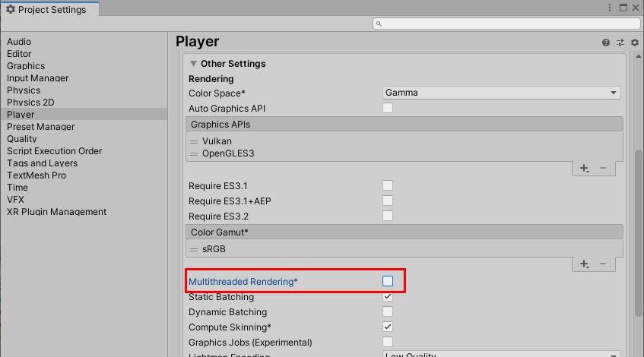Open TextMesh Pro settings category

click(36, 175)
